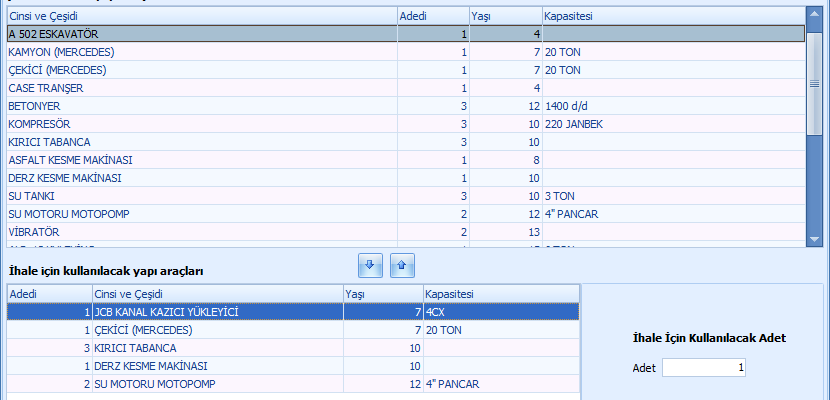The width and height of the screenshot is (830, 400).
Task: Select the KAMYON (MERCEDES) row
Action: pos(200,52)
